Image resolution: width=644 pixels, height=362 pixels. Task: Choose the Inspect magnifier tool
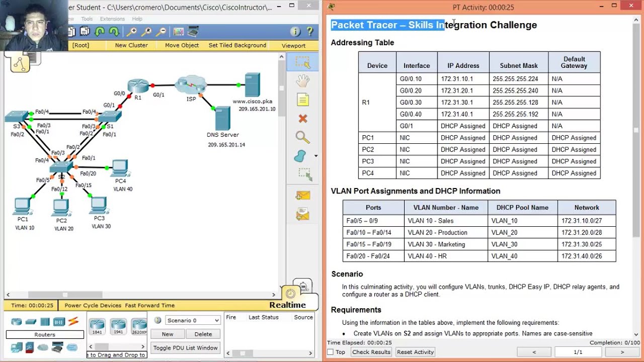click(x=302, y=137)
